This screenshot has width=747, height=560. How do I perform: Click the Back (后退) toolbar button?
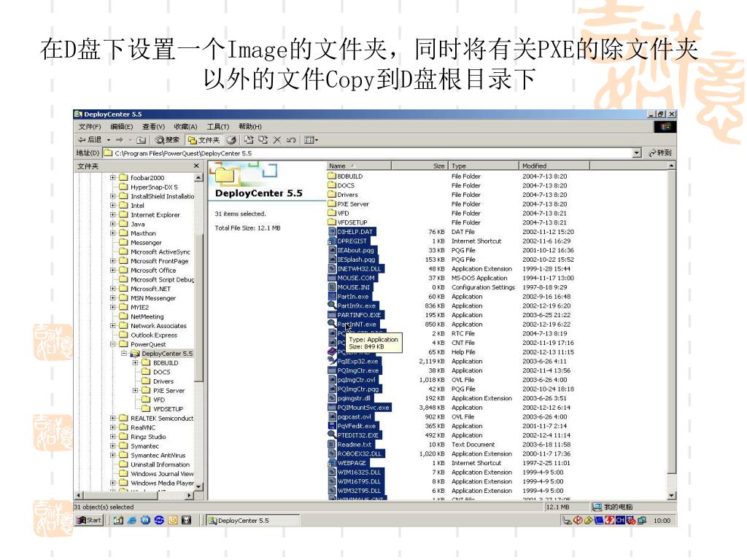point(90,140)
